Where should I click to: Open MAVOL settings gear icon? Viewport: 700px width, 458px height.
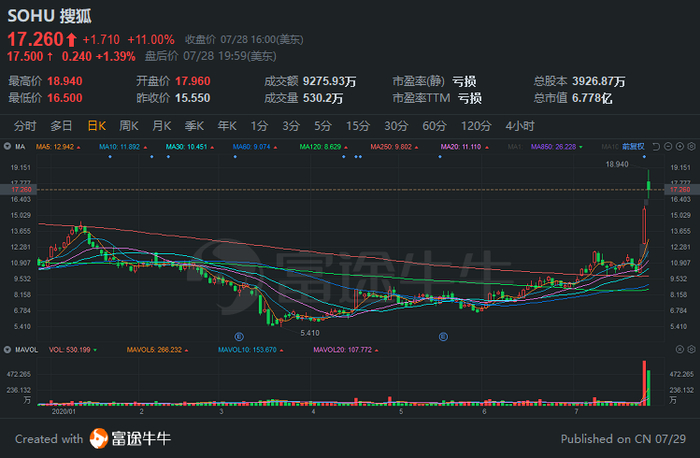click(x=691, y=350)
